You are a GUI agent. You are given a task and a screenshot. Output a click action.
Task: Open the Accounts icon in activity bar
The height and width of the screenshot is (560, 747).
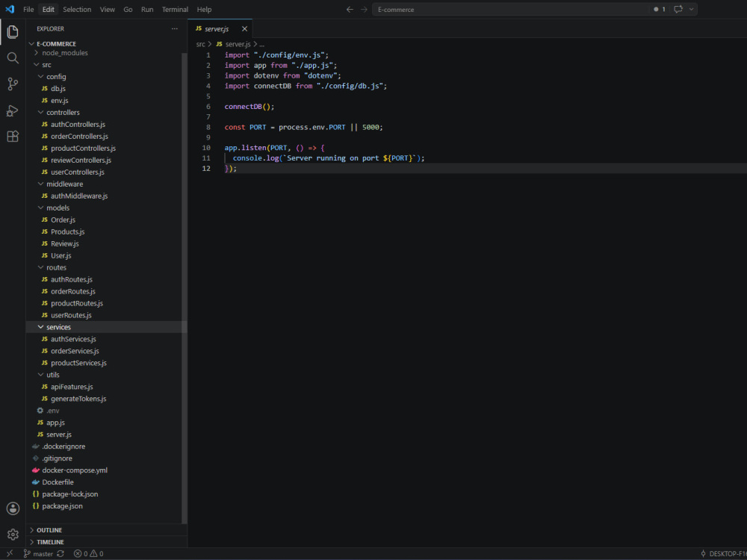(13, 508)
